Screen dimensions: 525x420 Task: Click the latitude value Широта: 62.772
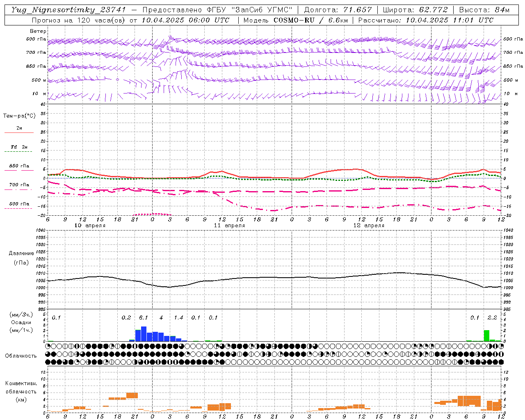(415, 10)
